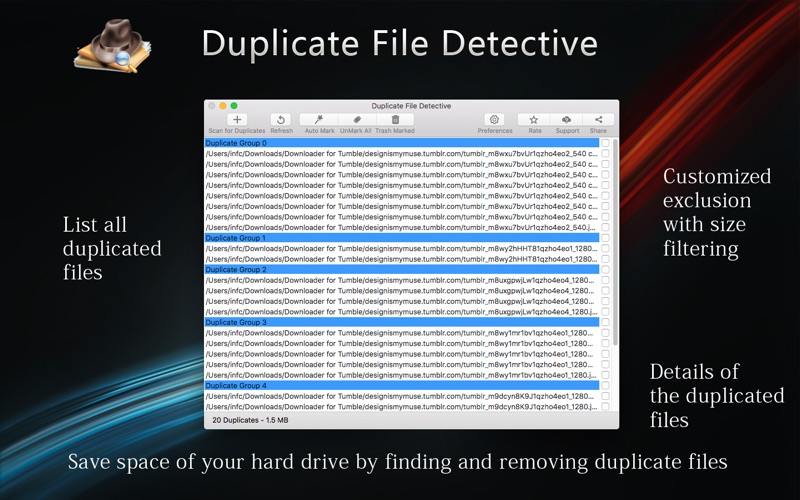Mark the m8uxgpwjLw1 row ending in 1280.j…
Viewport: 800px width, 500px height.
[x=605, y=312]
